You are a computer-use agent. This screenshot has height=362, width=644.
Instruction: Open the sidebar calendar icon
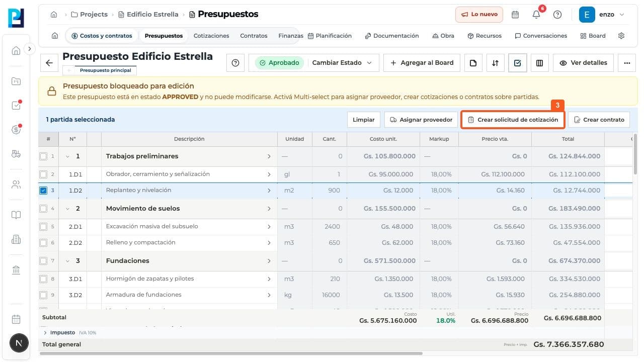[16, 319]
